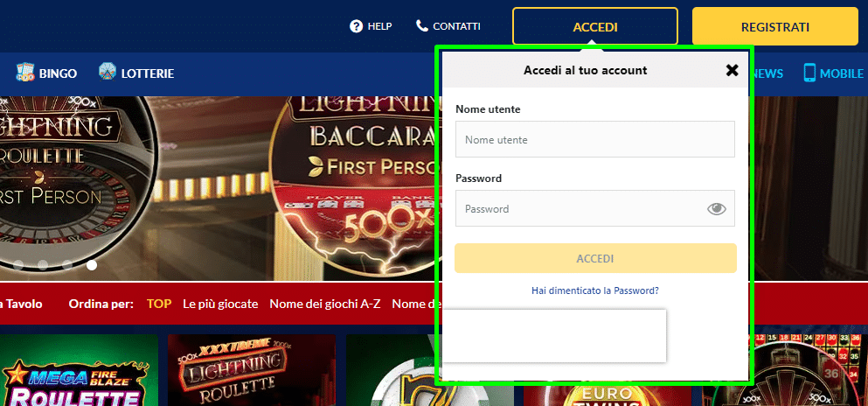Select the fourth banner carousel dot
The width and height of the screenshot is (868, 406).
(92, 265)
